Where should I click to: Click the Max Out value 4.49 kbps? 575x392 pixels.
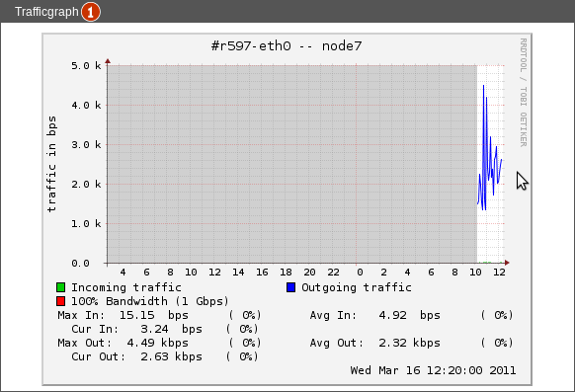click(x=157, y=343)
